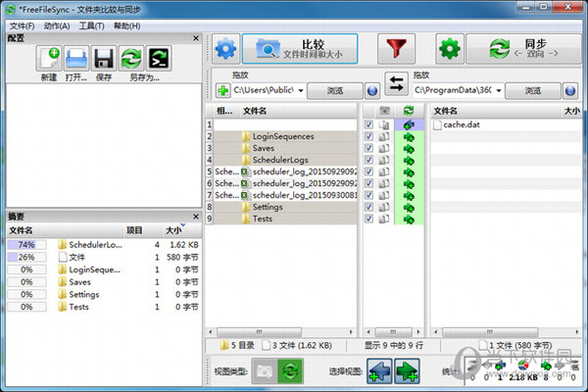Click the 同步 synchronize button
Image resolution: width=588 pixels, height=392 pixels.
(523, 49)
